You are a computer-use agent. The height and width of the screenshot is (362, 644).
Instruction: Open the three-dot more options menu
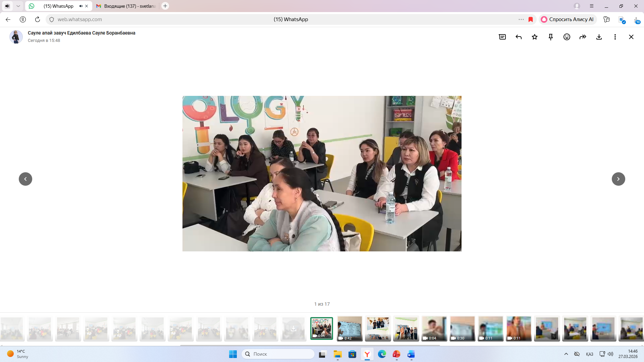click(x=615, y=37)
